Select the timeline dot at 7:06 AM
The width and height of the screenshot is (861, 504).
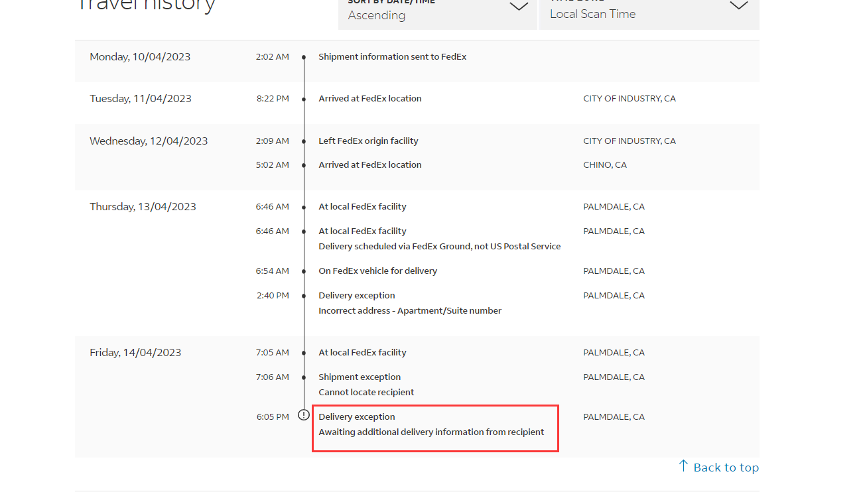pyautogui.click(x=304, y=377)
